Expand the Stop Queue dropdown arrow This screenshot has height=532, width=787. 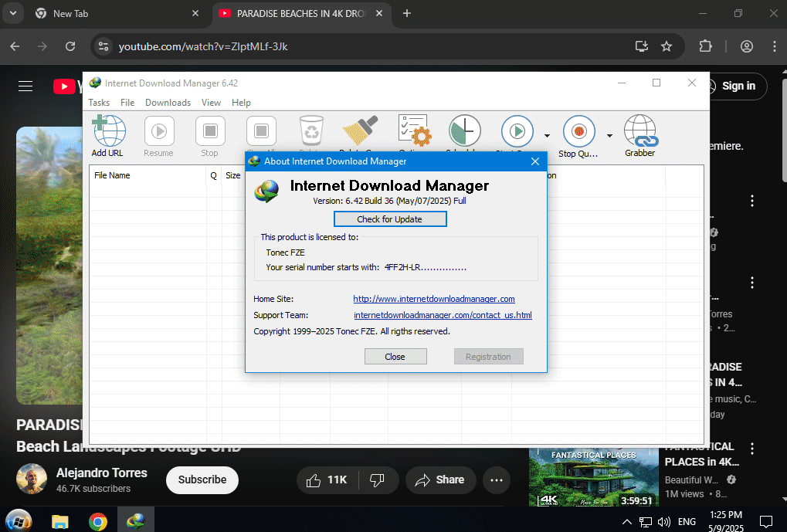(609, 135)
